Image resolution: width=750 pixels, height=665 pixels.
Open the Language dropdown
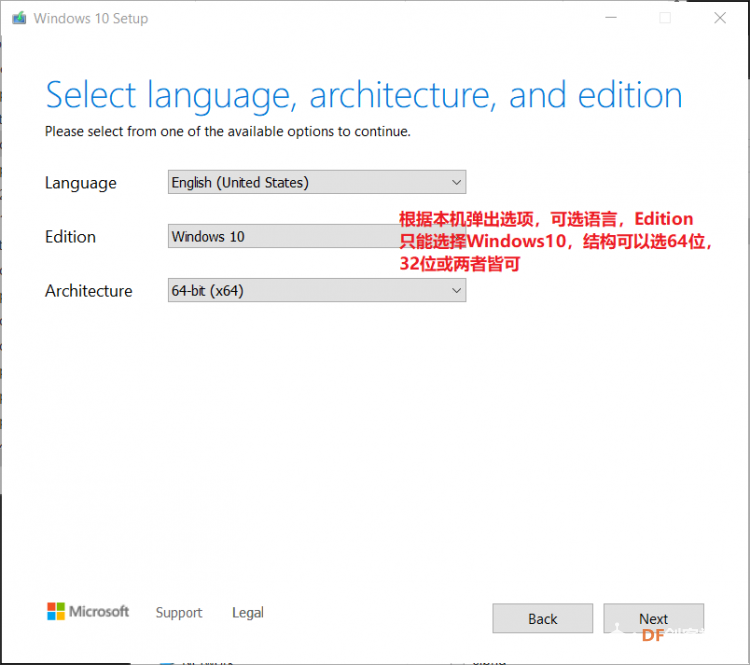[317, 182]
